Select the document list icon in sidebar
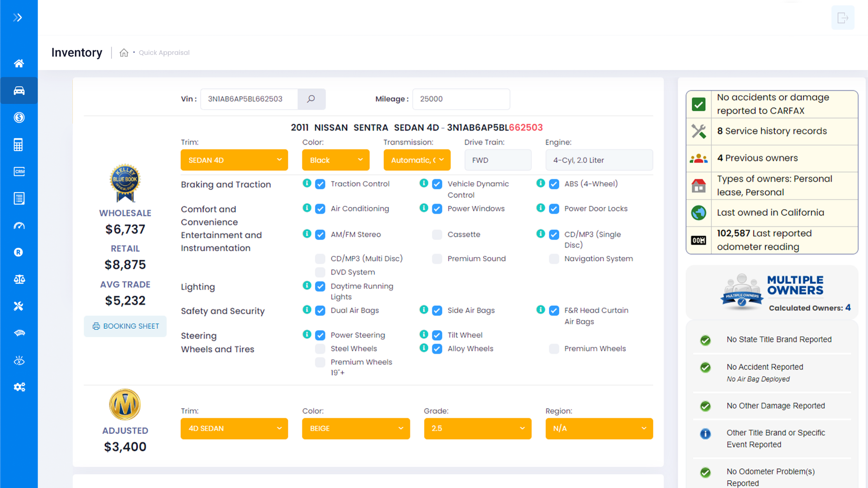 (x=19, y=198)
